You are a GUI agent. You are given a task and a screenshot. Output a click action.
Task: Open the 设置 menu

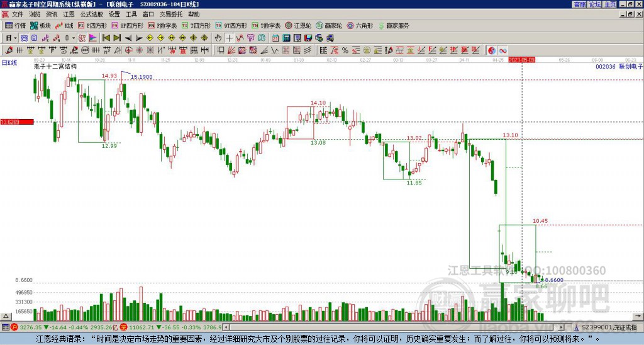114,14
